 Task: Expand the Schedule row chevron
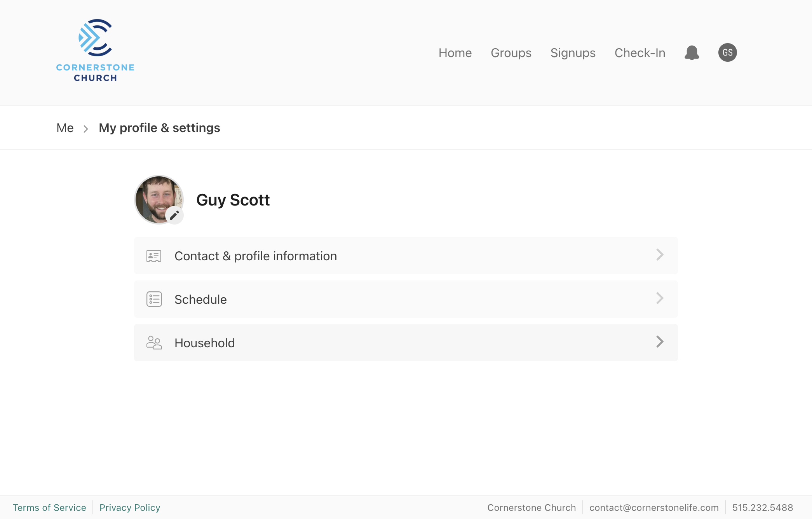(x=660, y=298)
